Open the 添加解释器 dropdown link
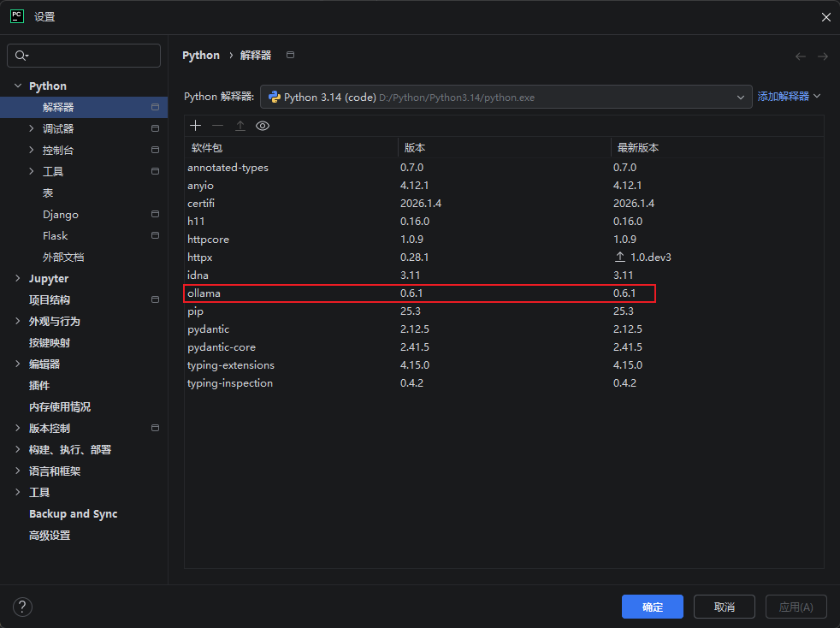Viewport: 840px width, 628px height. (x=789, y=97)
